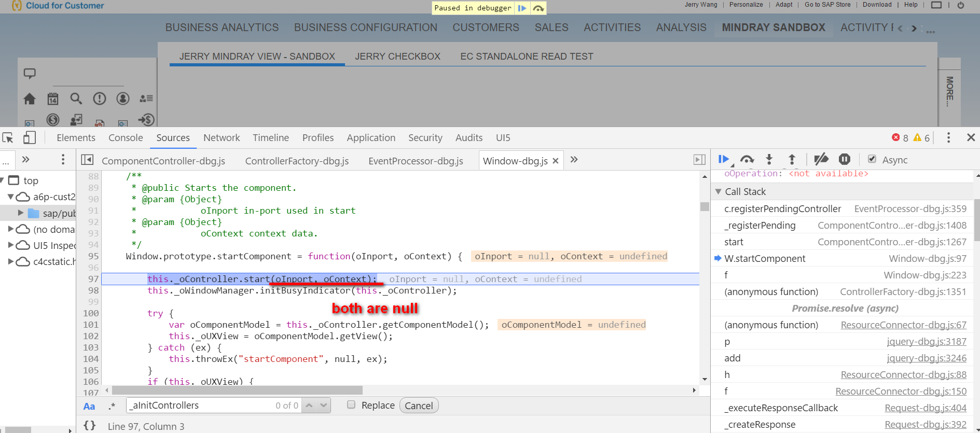The height and width of the screenshot is (433, 980).
Task: Toggle regex search option
Action: pos(112,406)
